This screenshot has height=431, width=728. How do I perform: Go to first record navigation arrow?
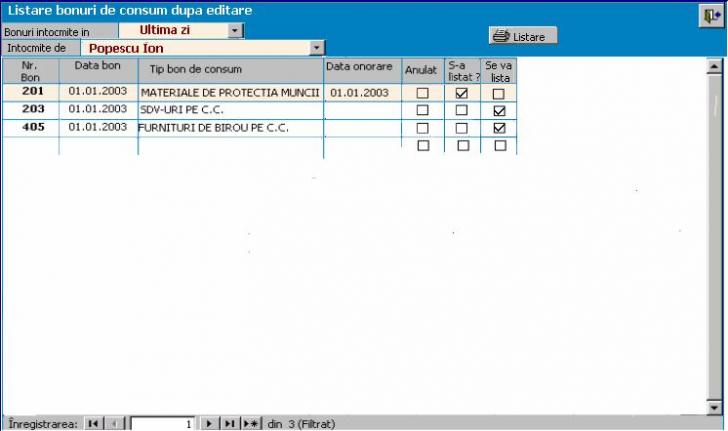[x=92, y=424]
